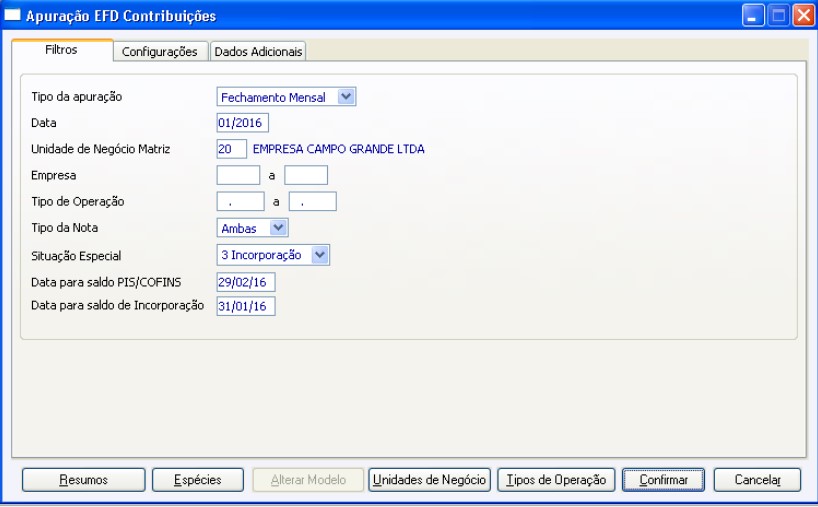Edit the Data para saldo PIS/COFINS field
Image resolution: width=818 pixels, height=507 pixels.
pos(246,282)
